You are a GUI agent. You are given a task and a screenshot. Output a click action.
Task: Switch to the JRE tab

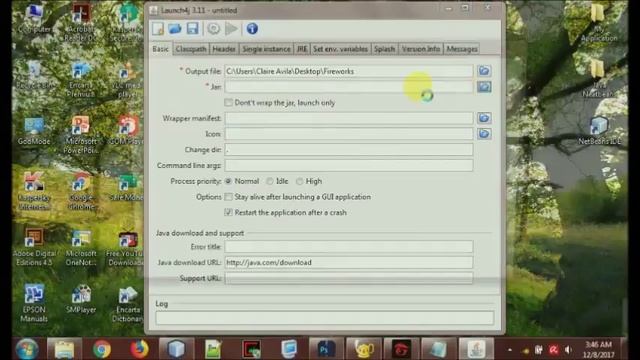pos(302,49)
